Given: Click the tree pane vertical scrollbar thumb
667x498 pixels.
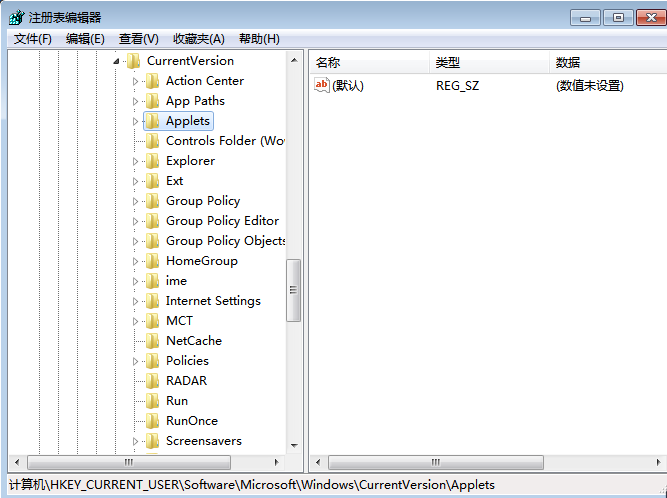Looking at the screenshot, I should point(294,290).
